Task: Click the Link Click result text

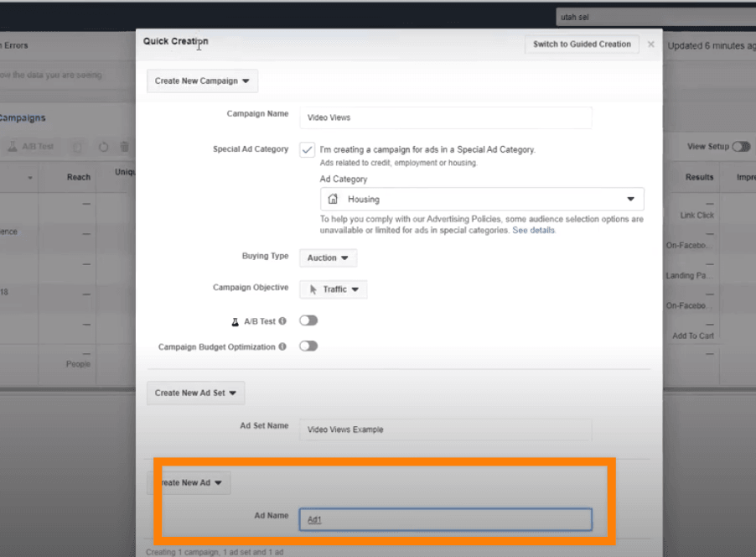Action: [696, 216]
